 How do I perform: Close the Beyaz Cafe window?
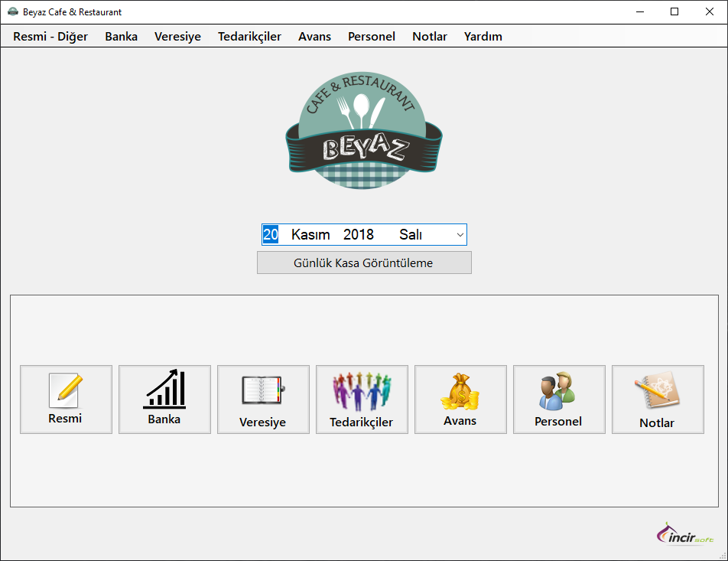click(x=710, y=12)
